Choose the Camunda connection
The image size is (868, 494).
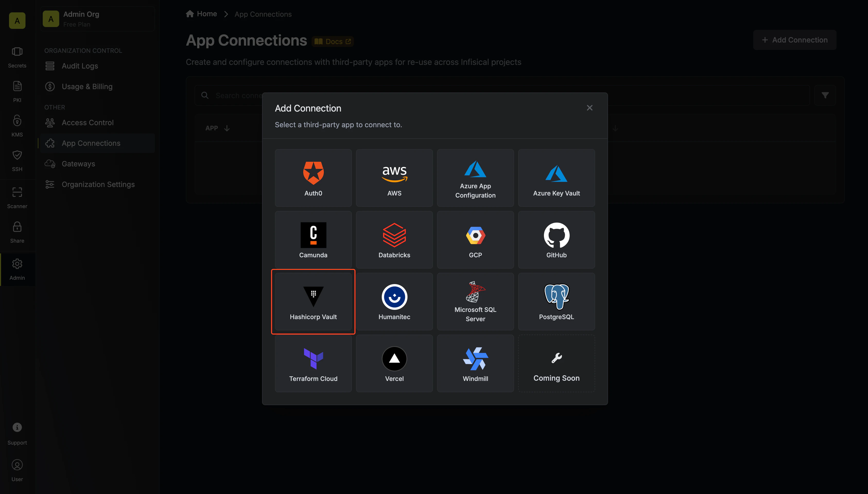point(313,240)
